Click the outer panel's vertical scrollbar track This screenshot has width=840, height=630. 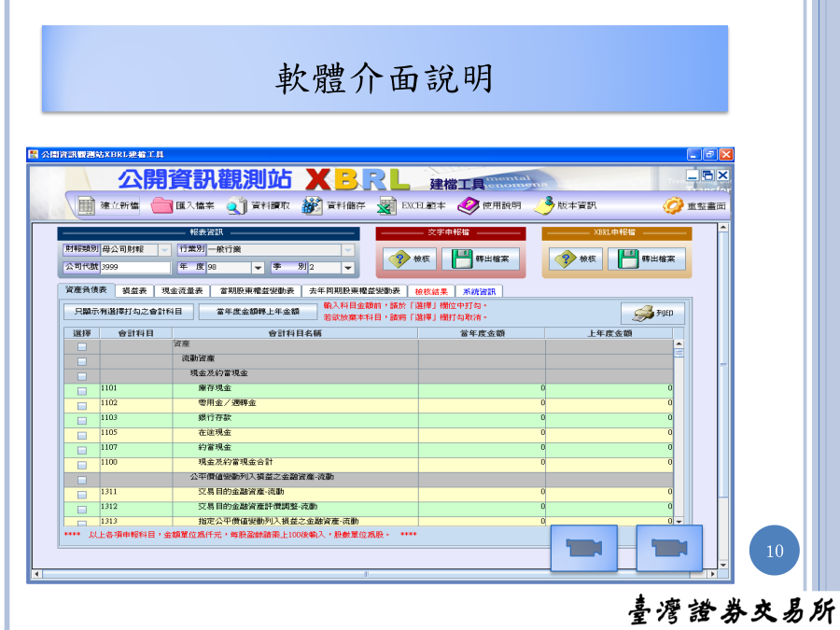tap(723, 397)
